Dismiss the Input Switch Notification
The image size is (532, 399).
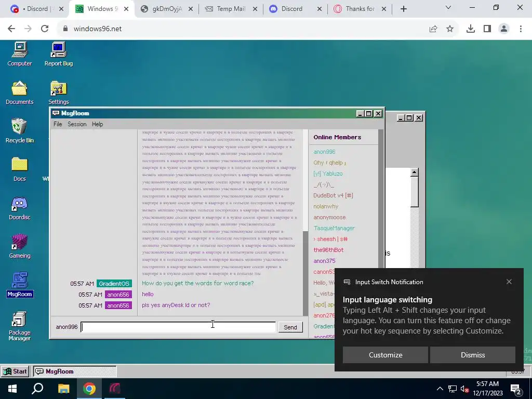[x=473, y=355]
